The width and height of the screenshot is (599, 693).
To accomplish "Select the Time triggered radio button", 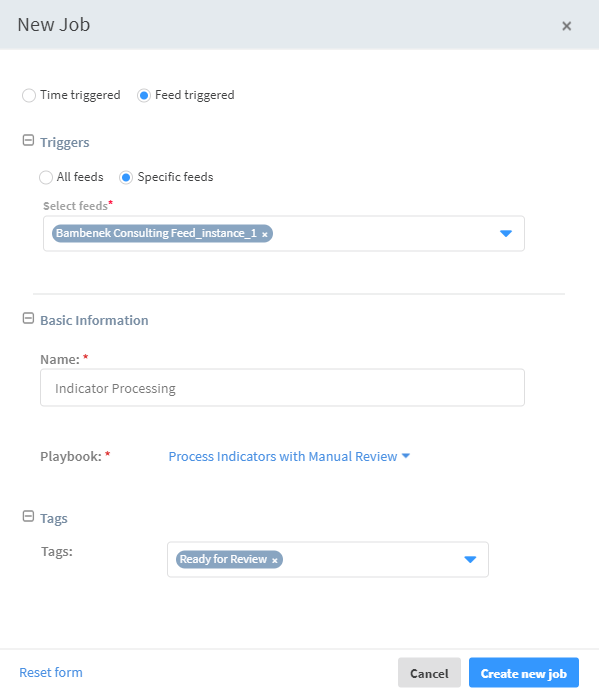I will click(29, 95).
